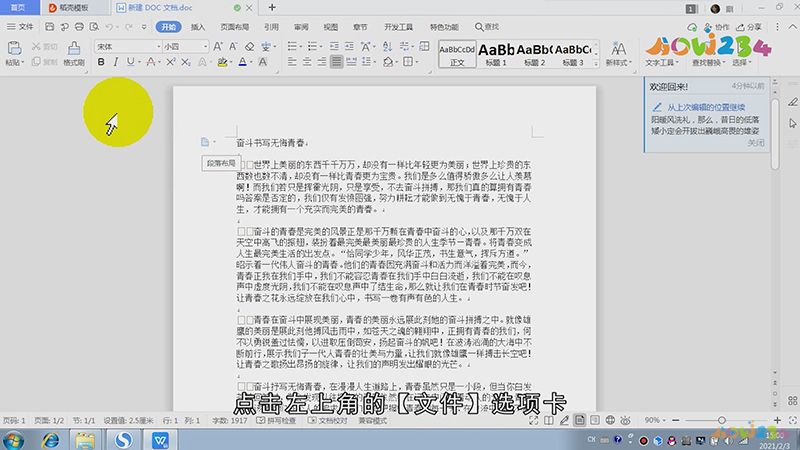Toggle Underline formatting
Viewport: 800px width, 450px height.
[x=131, y=62]
